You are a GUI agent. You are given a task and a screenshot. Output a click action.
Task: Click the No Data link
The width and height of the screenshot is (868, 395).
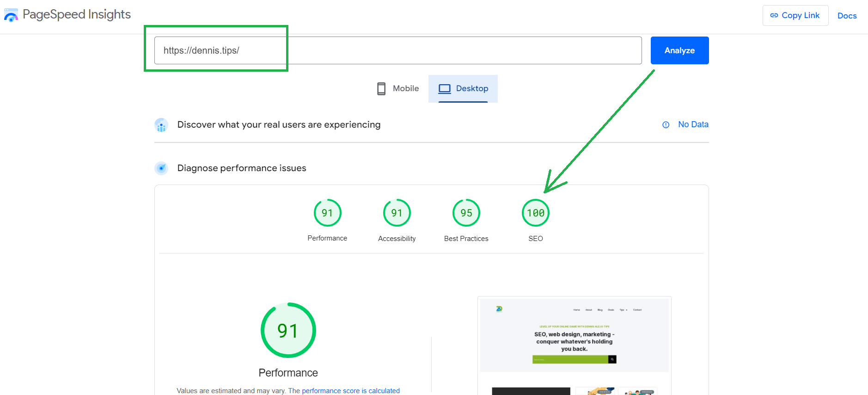click(693, 124)
